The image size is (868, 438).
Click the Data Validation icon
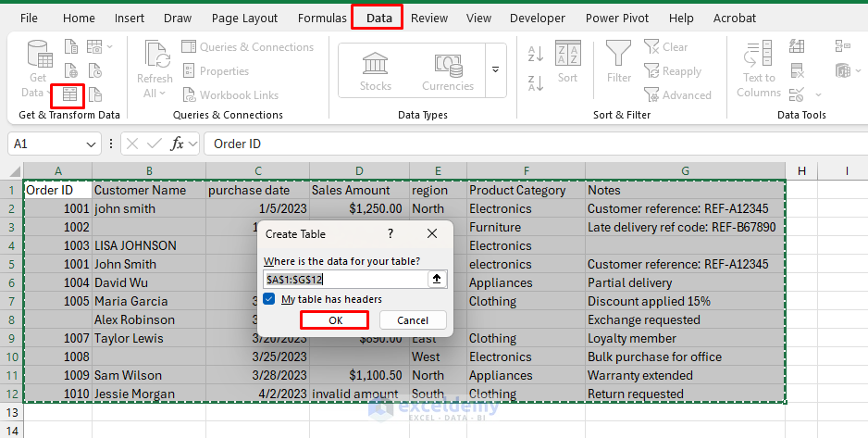[797, 95]
